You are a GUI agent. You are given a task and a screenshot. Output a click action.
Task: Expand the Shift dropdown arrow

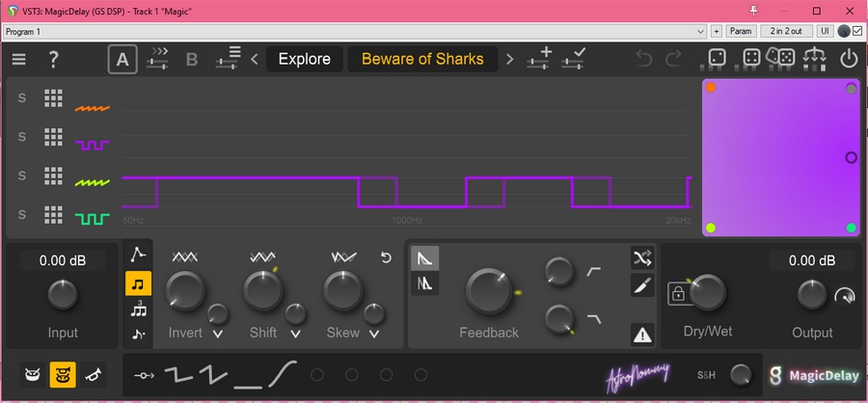(295, 334)
